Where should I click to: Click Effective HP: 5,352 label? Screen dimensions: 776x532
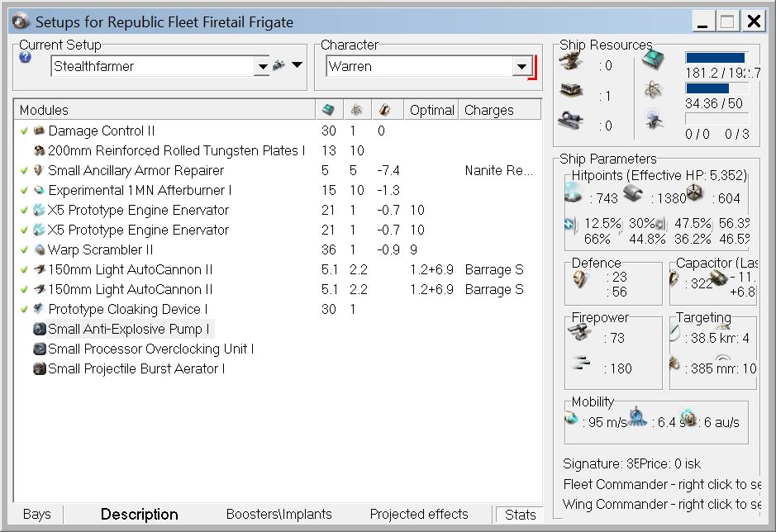click(x=688, y=175)
